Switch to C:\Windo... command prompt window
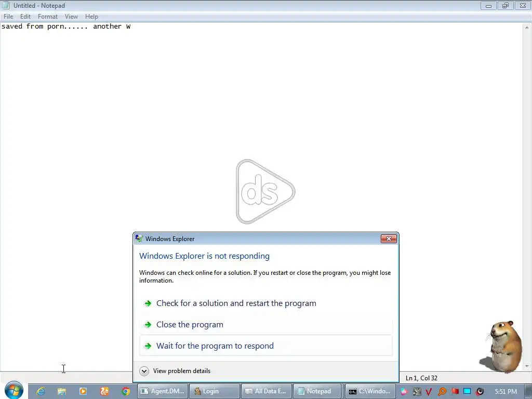This screenshot has height=399, width=532. [x=370, y=391]
